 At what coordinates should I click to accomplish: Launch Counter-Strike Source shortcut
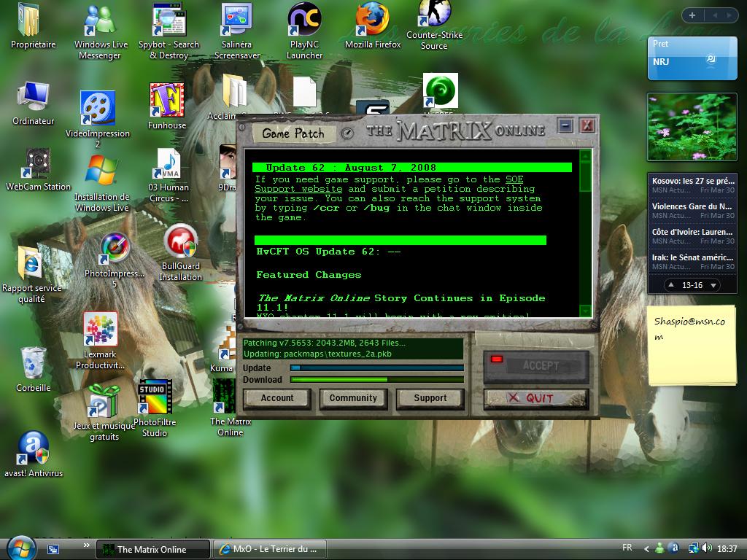434,26
